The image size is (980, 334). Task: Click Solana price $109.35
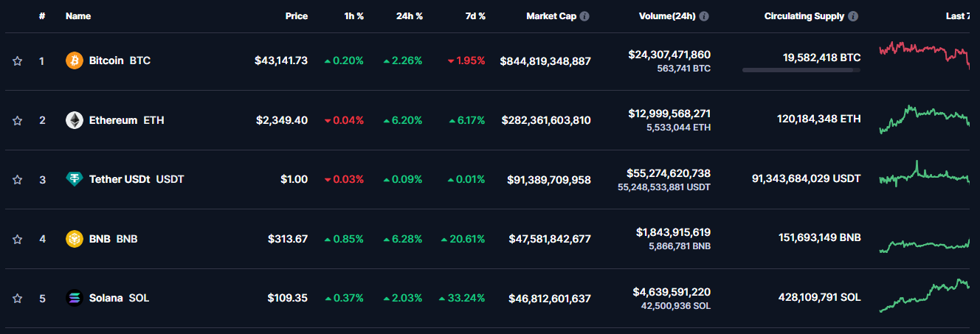[x=288, y=298]
